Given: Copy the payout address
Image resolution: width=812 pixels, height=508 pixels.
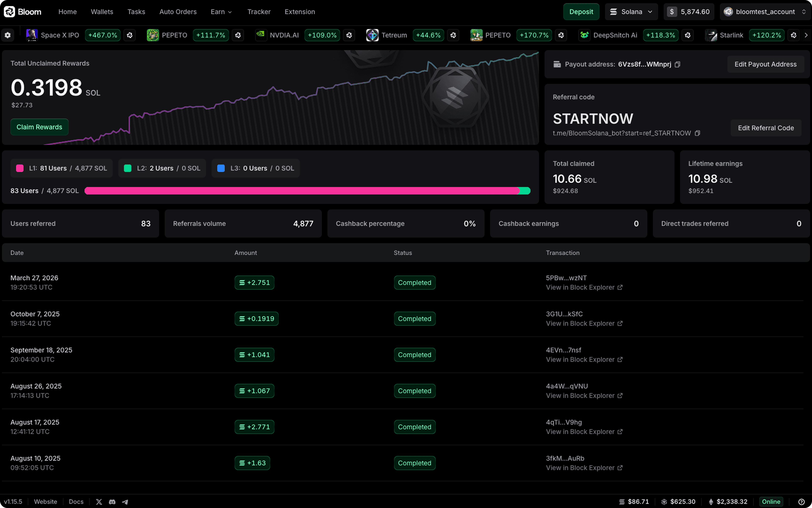Looking at the screenshot, I should click(x=678, y=64).
